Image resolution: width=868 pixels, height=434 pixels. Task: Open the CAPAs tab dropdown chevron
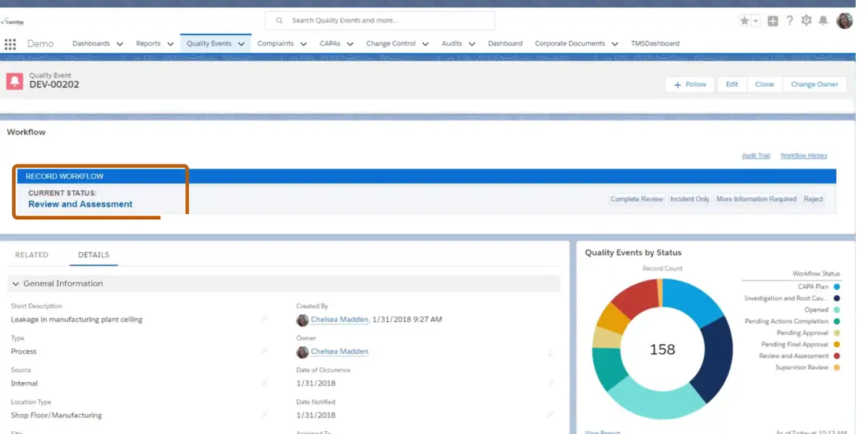[350, 44]
